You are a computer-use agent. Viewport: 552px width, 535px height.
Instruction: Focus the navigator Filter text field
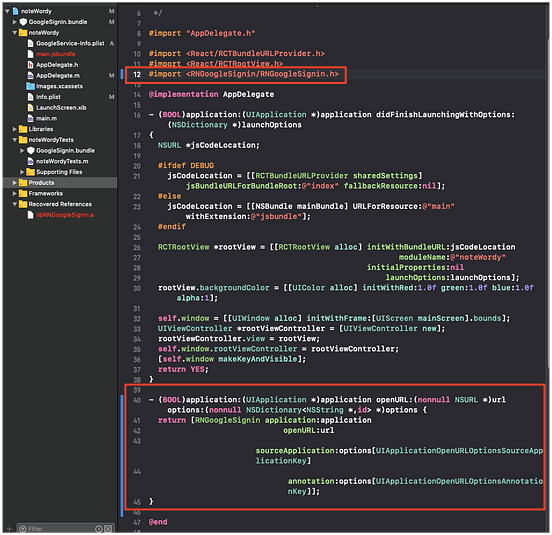click(65, 529)
